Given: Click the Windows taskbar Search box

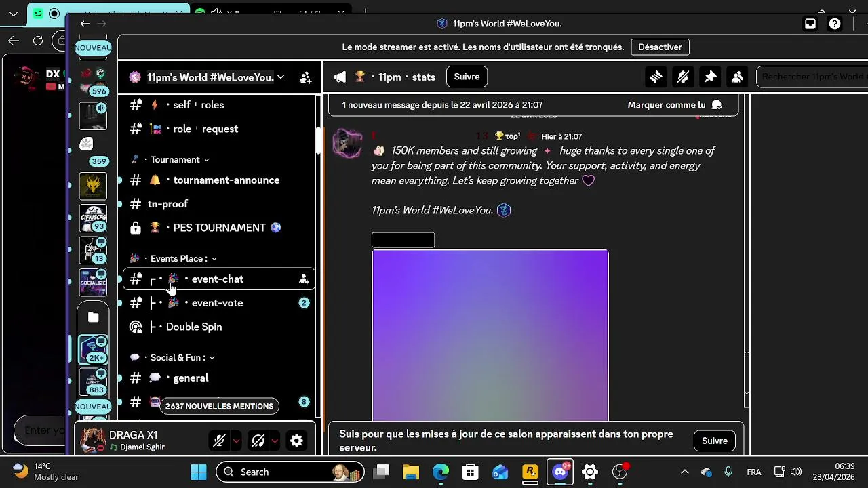Looking at the screenshot, I should (x=290, y=472).
